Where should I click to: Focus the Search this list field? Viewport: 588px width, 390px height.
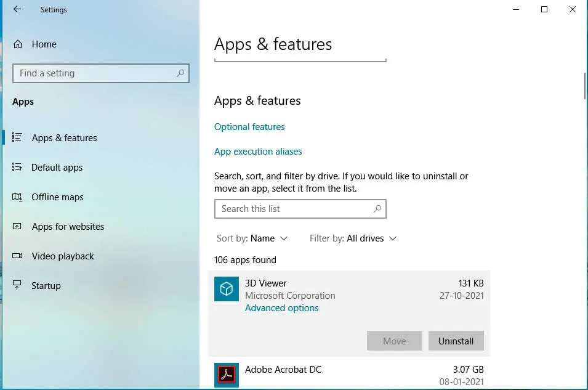(x=300, y=209)
